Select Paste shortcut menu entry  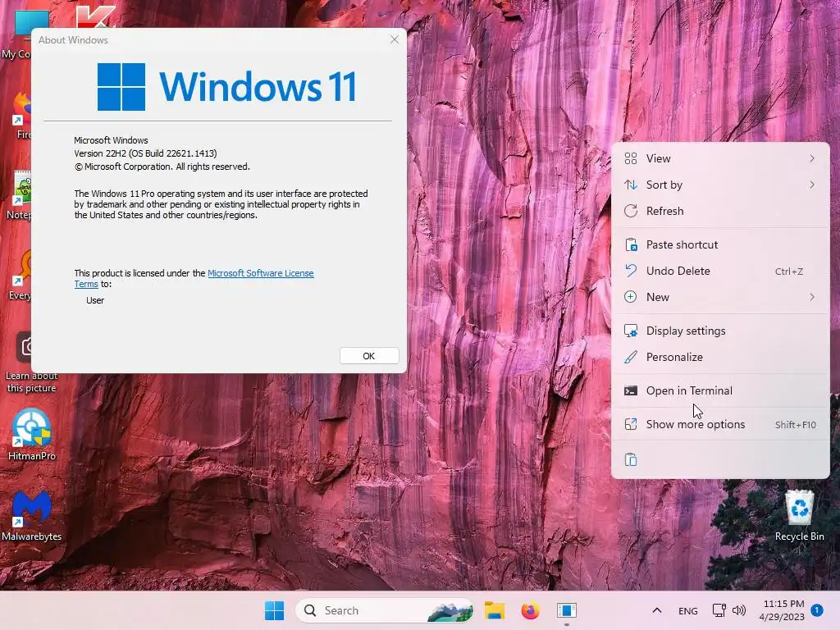tap(720, 244)
